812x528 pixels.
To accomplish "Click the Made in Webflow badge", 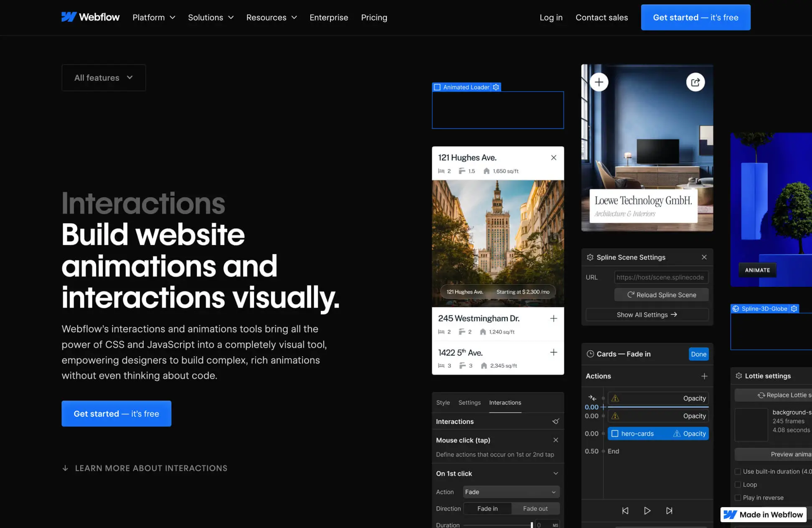I will (763, 515).
